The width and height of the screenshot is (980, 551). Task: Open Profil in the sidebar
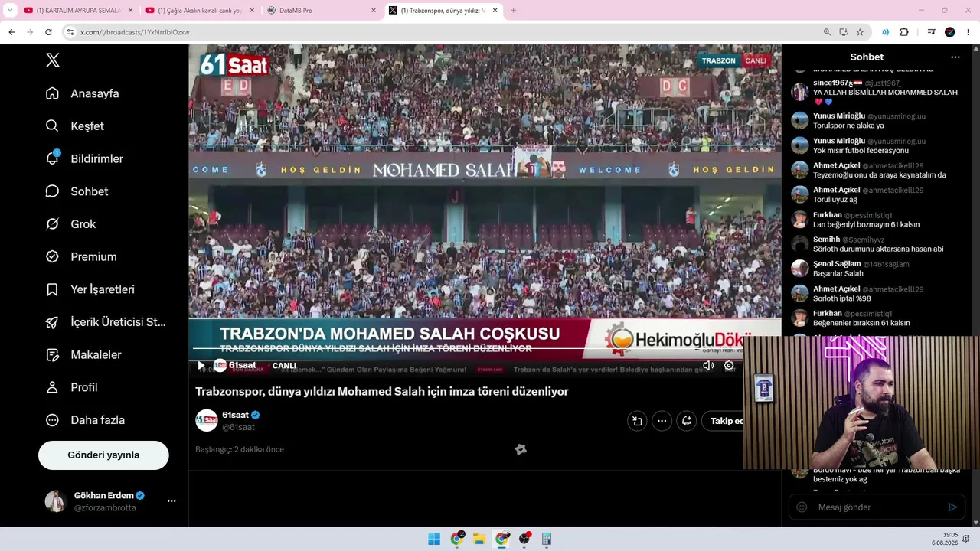click(71, 387)
